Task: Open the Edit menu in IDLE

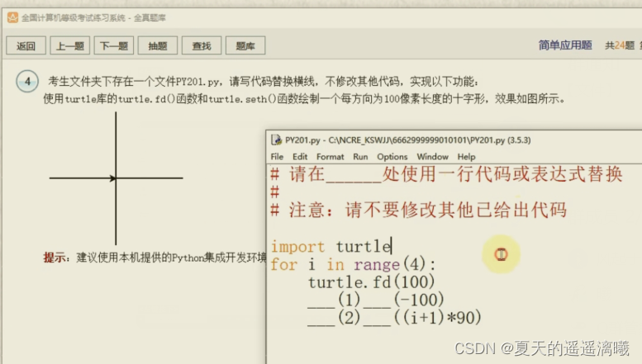Action: pos(300,157)
